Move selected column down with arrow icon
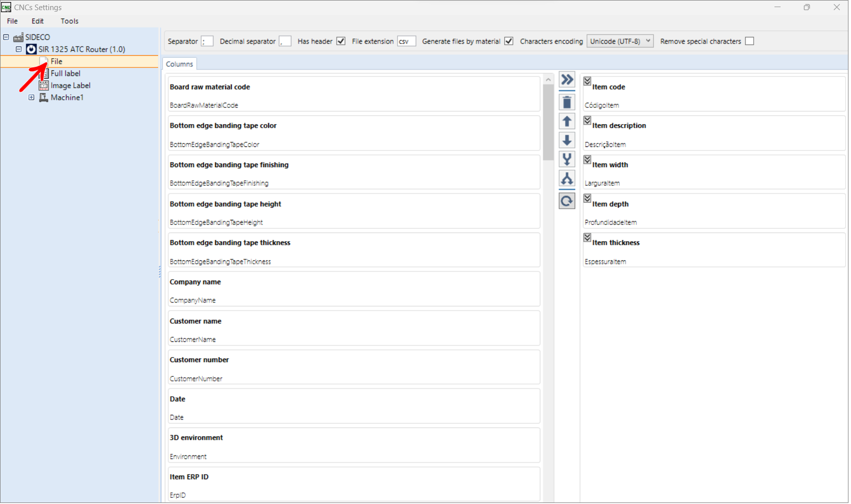The width and height of the screenshot is (851, 504). point(568,141)
